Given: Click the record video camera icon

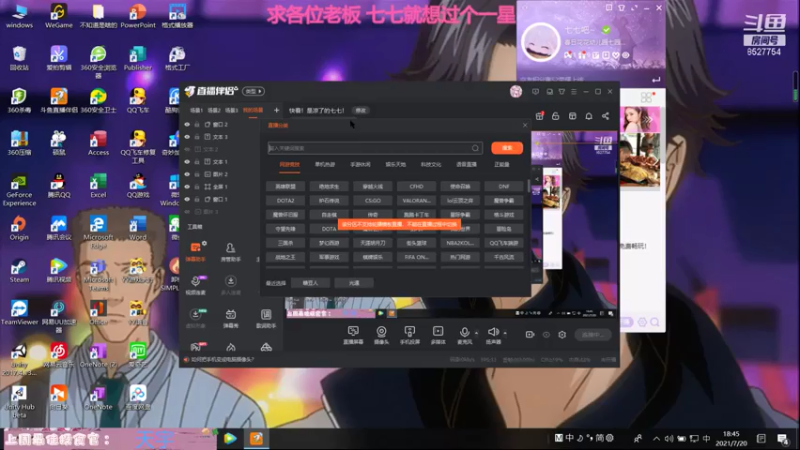Looking at the screenshot, I should (530, 335).
